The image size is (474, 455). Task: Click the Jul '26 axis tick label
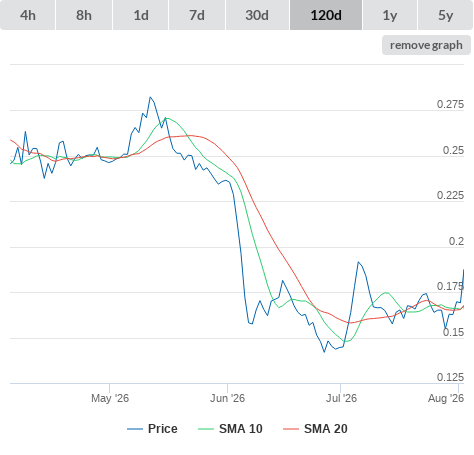click(341, 398)
